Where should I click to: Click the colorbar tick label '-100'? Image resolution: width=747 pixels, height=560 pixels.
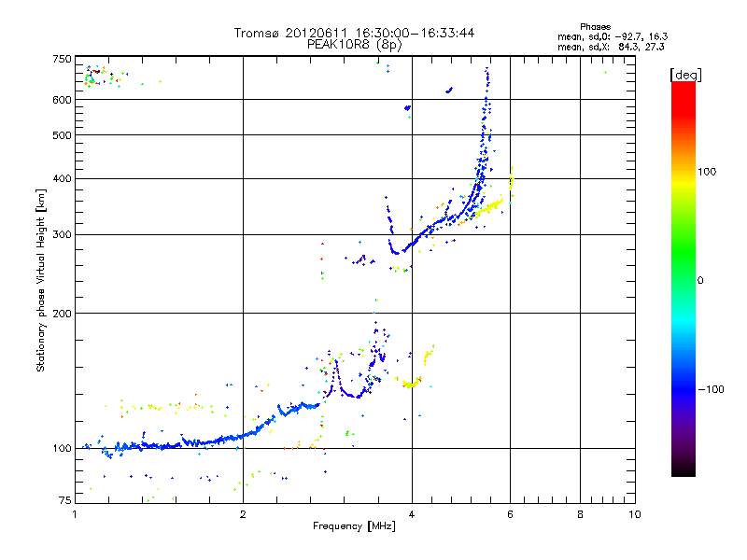711,389
